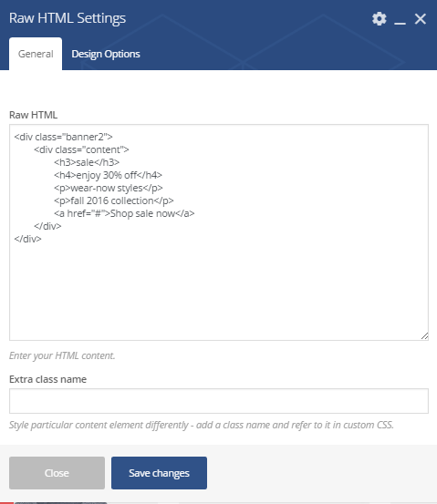Click the 'enjoy 30% off' h4 line

pyautogui.click(x=108, y=175)
